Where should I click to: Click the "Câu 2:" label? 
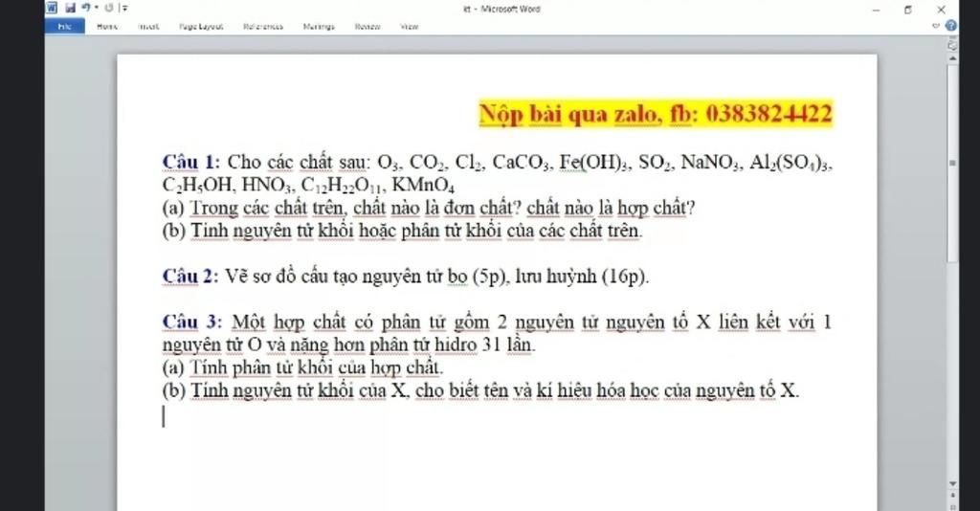(x=190, y=277)
